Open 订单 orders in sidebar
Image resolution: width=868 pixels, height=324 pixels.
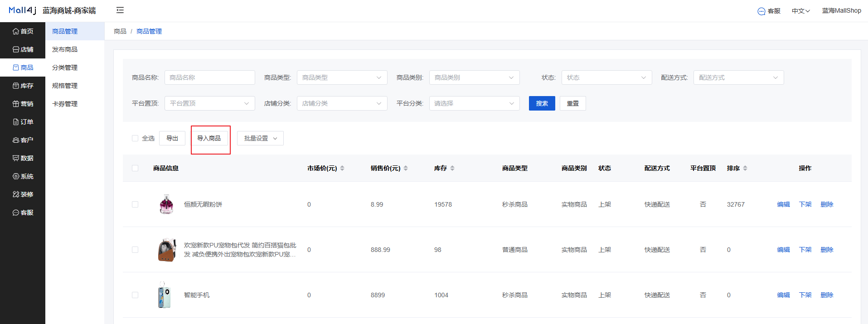23,122
